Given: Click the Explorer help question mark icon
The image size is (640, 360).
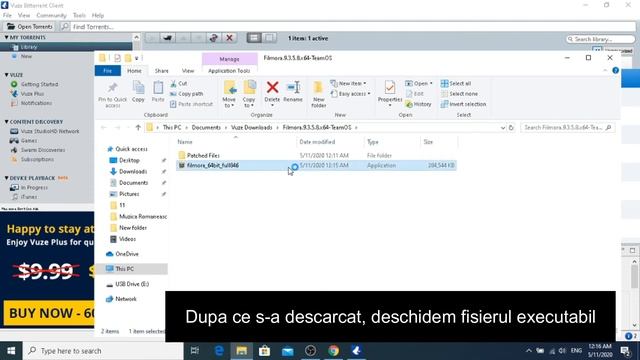Looking at the screenshot, I should (x=616, y=71).
